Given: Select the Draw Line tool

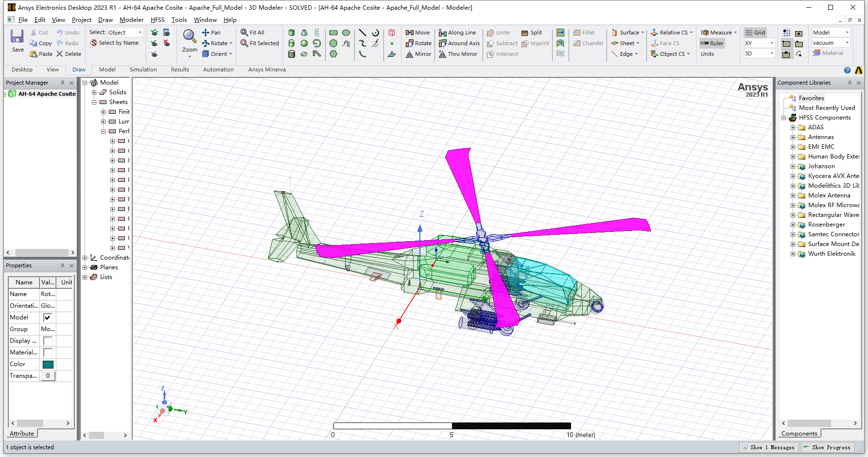Looking at the screenshot, I should [x=363, y=33].
